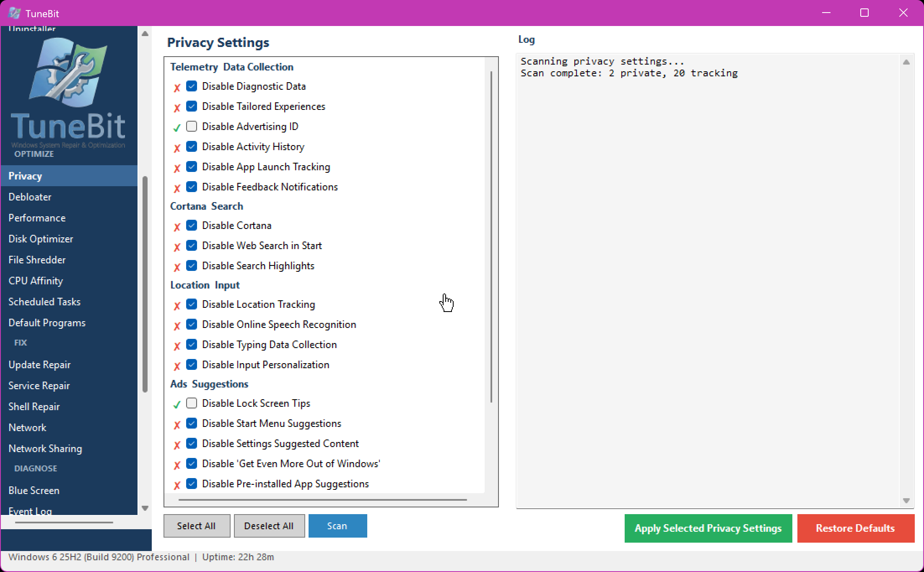The height and width of the screenshot is (572, 924).
Task: Click the Ads Suggestions heading
Action: [x=209, y=384]
